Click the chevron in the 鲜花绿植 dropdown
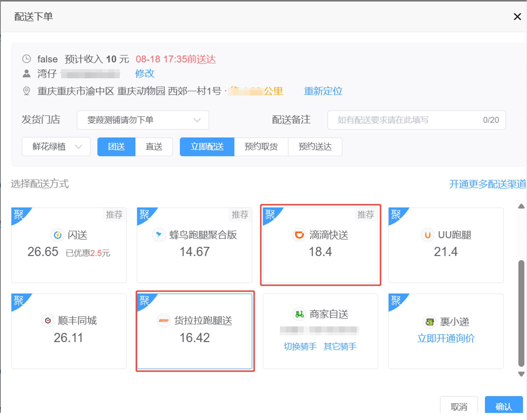Viewport: 527px width, 420px height. pos(79,147)
